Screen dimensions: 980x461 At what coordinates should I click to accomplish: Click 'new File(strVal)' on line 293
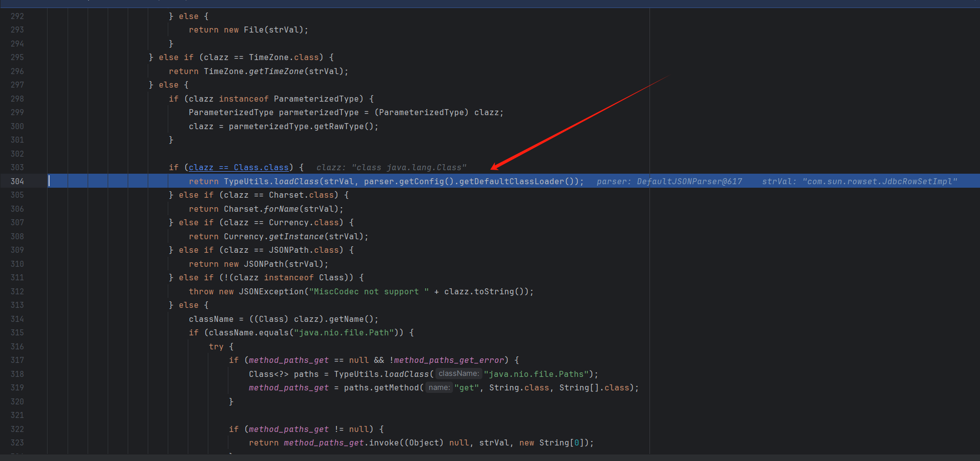click(263, 30)
